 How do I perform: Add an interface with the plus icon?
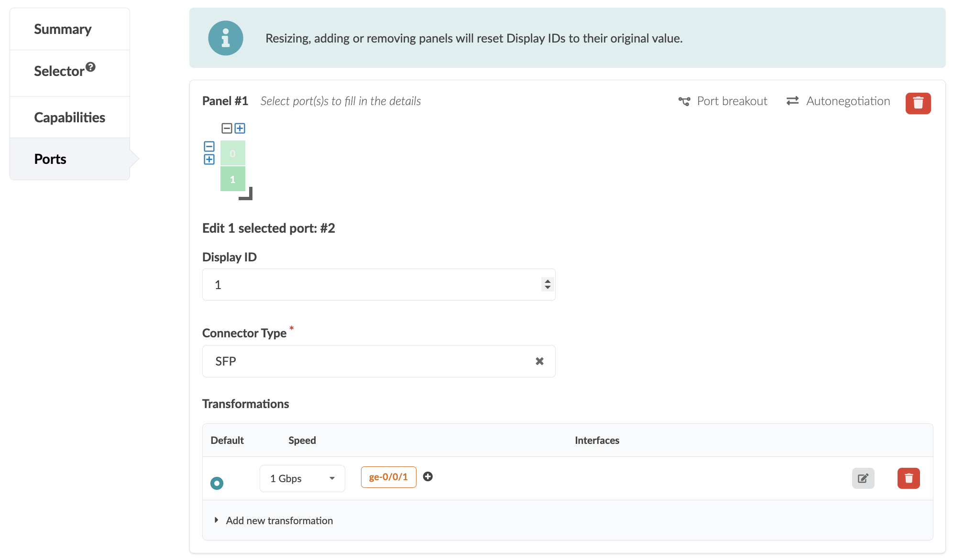pos(428,476)
